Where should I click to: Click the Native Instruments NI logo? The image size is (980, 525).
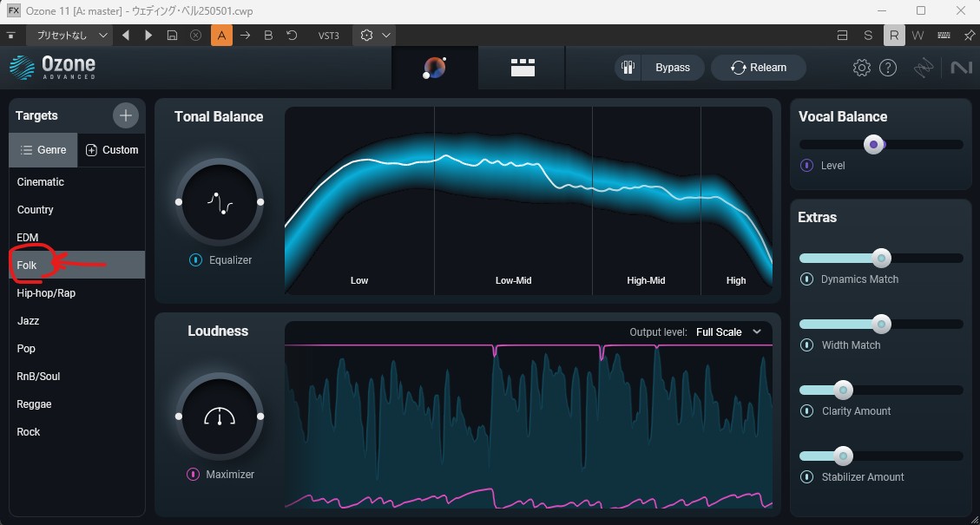pos(961,68)
